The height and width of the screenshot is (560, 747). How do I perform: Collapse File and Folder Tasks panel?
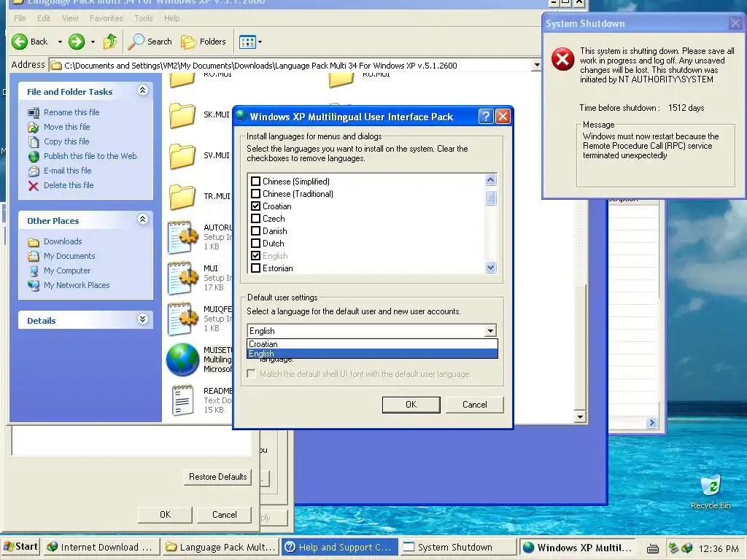coord(142,90)
